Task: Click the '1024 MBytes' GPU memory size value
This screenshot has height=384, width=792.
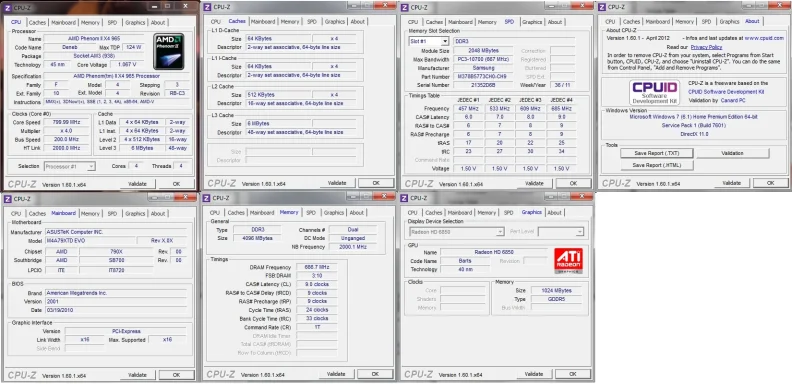Action: 556,291
